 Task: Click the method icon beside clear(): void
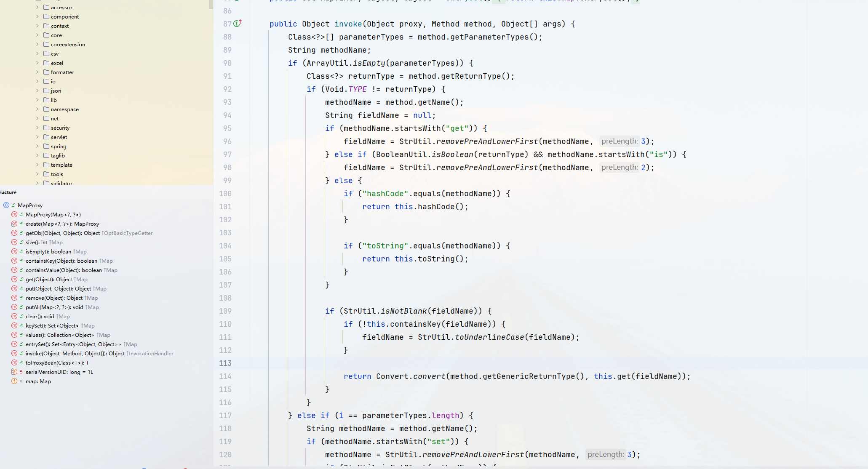click(x=14, y=316)
